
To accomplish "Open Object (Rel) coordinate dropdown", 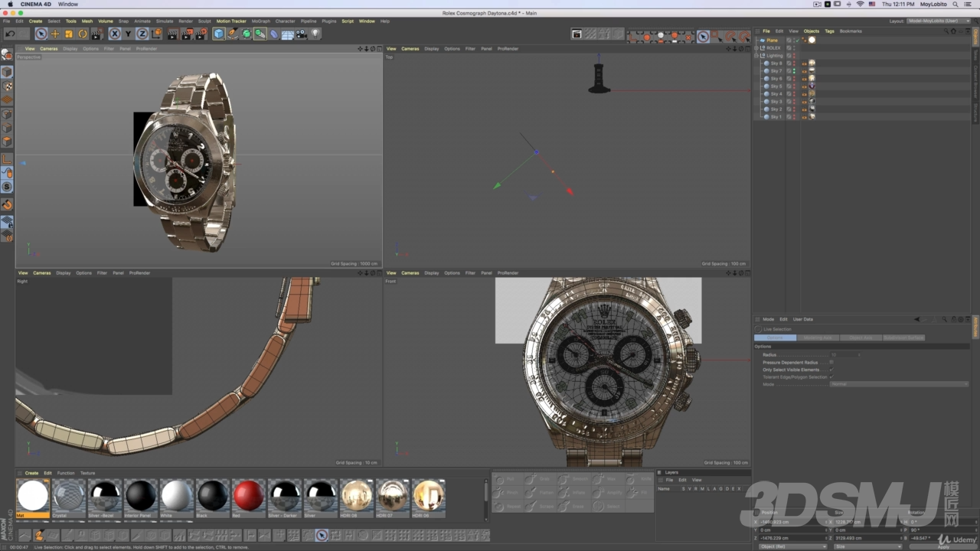I will coord(792,546).
